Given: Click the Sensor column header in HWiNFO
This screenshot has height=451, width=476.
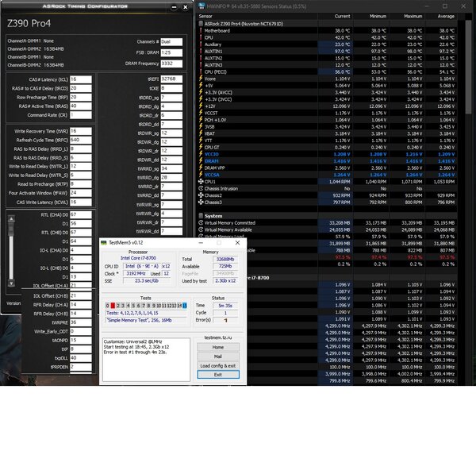Looking at the screenshot, I should click(x=205, y=17).
